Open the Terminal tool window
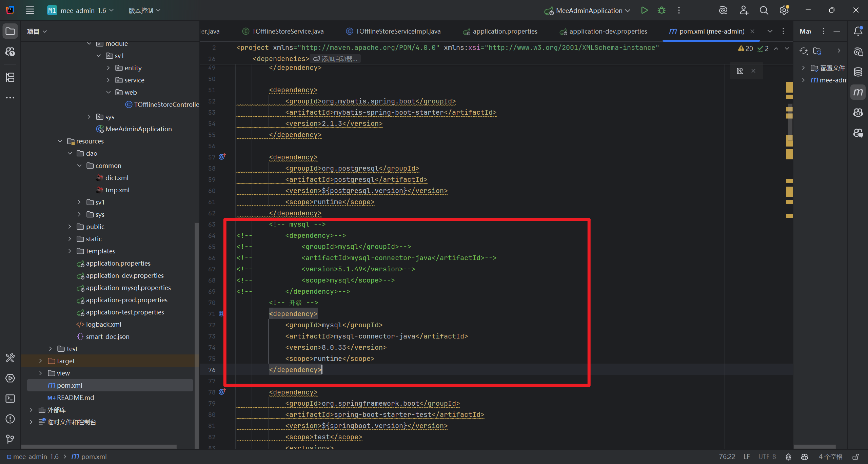Viewport: 868px width, 464px height. click(10, 399)
